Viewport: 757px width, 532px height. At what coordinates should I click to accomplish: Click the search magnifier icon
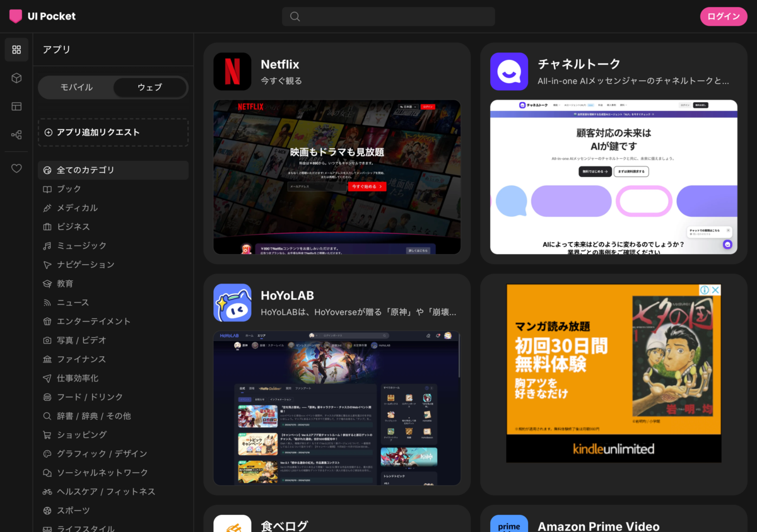pos(295,16)
